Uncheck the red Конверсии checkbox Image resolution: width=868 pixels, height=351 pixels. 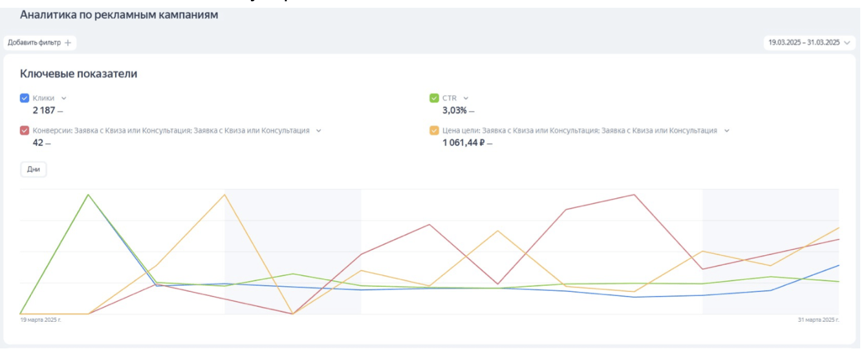point(25,130)
